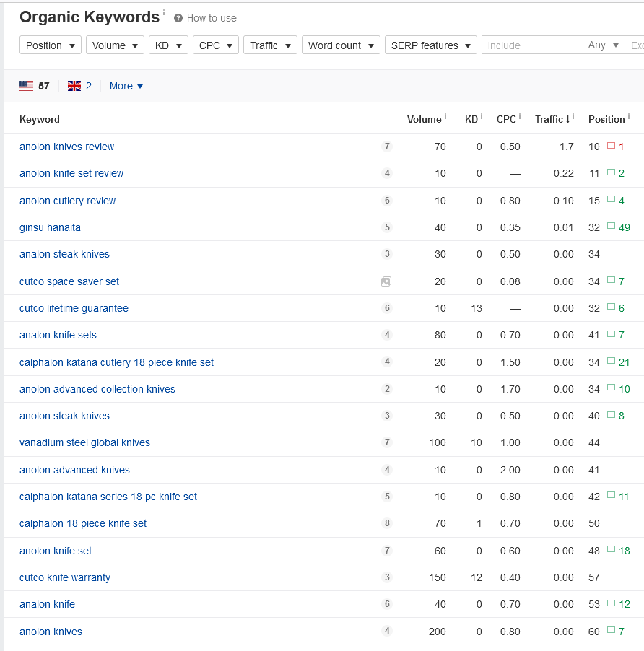Image resolution: width=644 pixels, height=651 pixels.
Task: Open the SERP features filter dropdown
Action: (430, 45)
